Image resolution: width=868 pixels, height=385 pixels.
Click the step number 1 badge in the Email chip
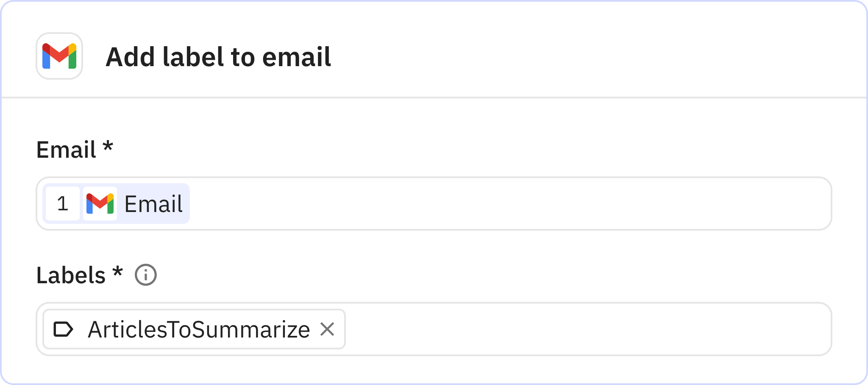click(x=63, y=204)
